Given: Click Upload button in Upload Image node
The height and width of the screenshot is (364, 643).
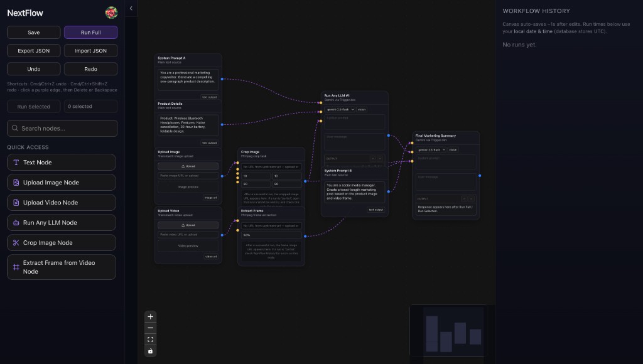Looking at the screenshot, I should (188, 166).
